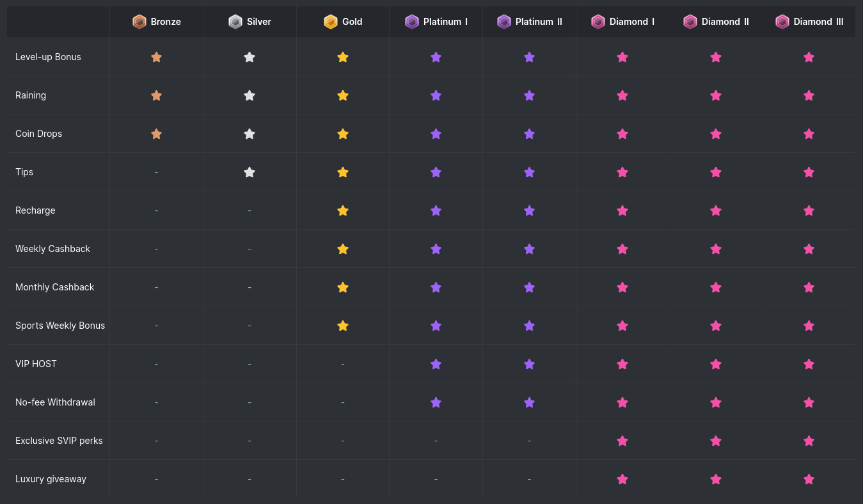The width and height of the screenshot is (863, 504).
Task: Click the Platinum II star in VIP HOST row
Action: pyautogui.click(x=529, y=364)
